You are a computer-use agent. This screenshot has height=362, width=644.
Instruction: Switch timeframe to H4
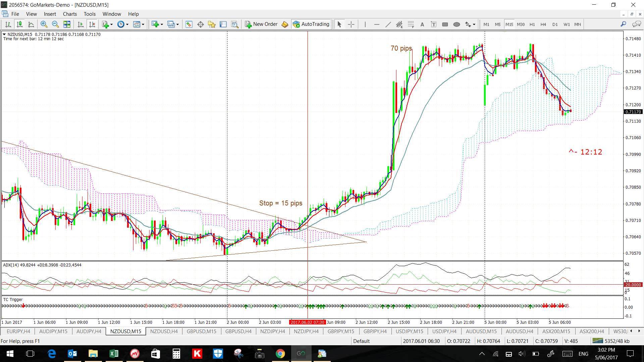(x=543, y=24)
